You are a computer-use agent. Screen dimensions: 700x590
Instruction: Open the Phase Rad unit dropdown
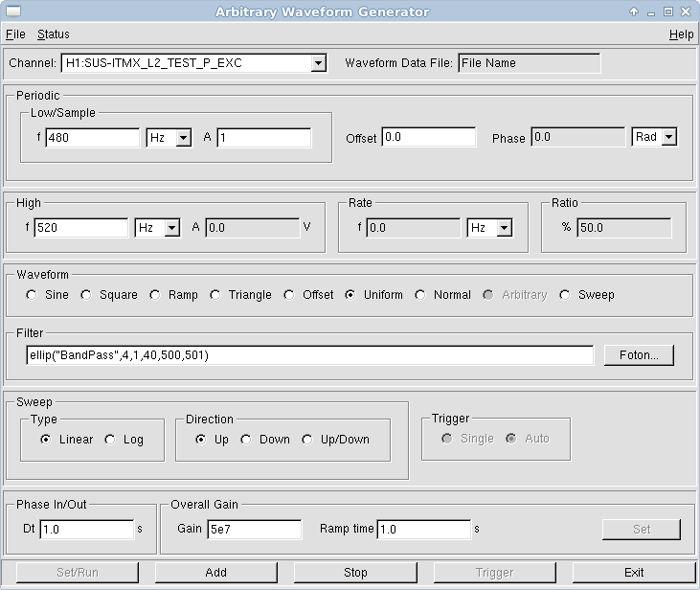tap(668, 137)
